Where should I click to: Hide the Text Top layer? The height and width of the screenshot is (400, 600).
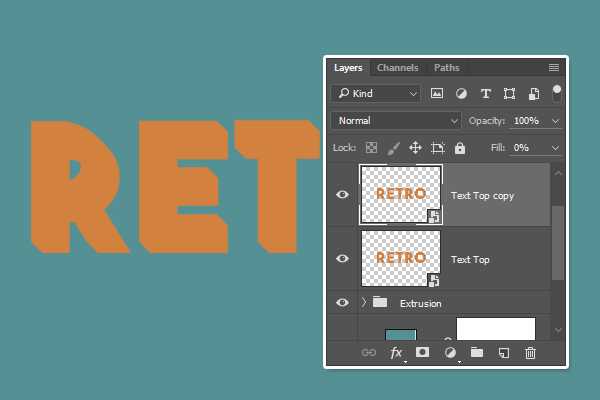343,259
